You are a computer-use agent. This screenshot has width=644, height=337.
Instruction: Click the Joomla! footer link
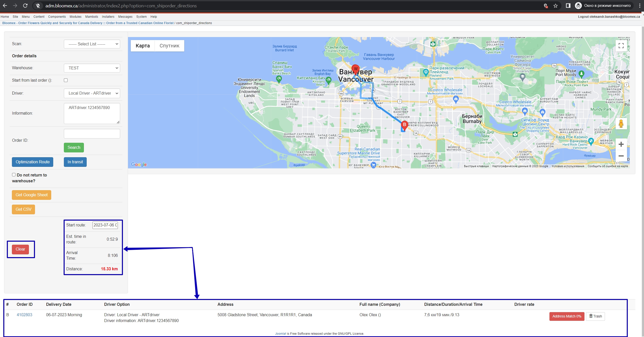(x=281, y=333)
